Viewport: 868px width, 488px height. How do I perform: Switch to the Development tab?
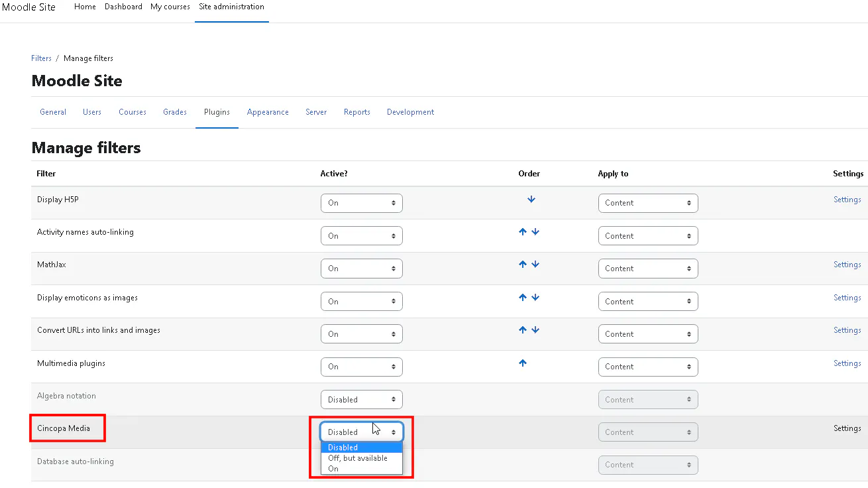point(411,112)
